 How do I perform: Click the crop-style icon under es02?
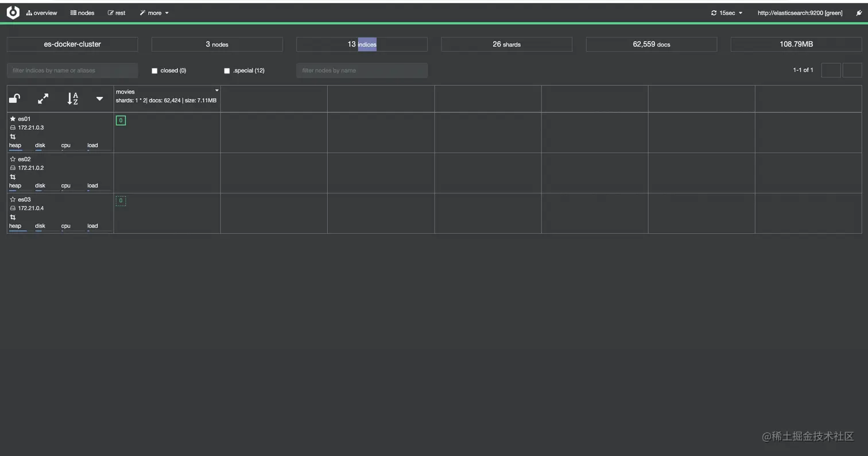coord(13,177)
